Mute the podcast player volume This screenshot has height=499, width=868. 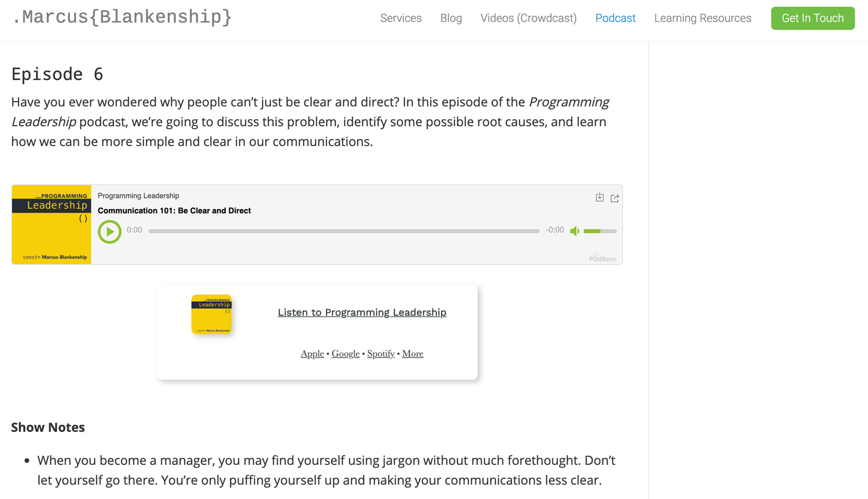(575, 231)
